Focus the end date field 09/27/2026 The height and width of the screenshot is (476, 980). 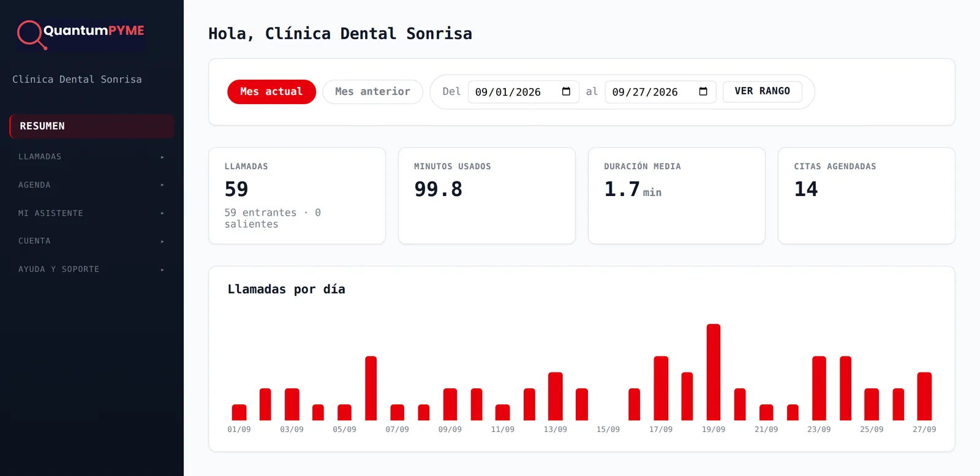click(x=660, y=92)
